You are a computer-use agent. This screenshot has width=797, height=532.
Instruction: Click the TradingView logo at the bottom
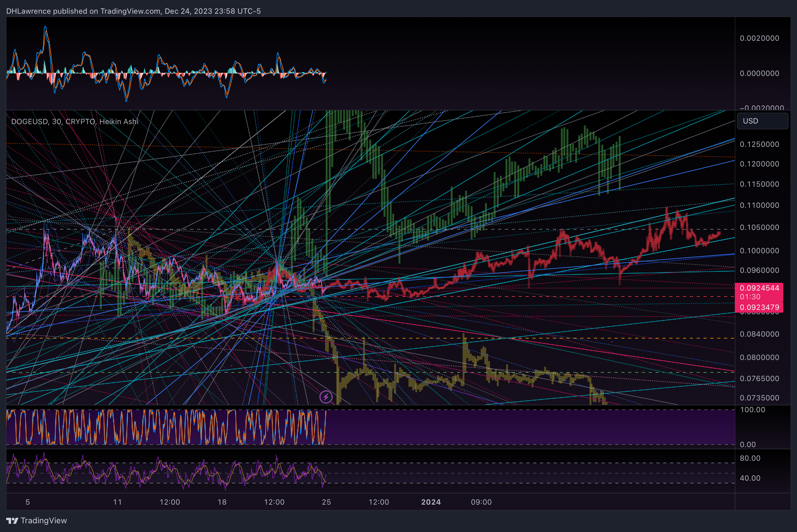(x=36, y=520)
